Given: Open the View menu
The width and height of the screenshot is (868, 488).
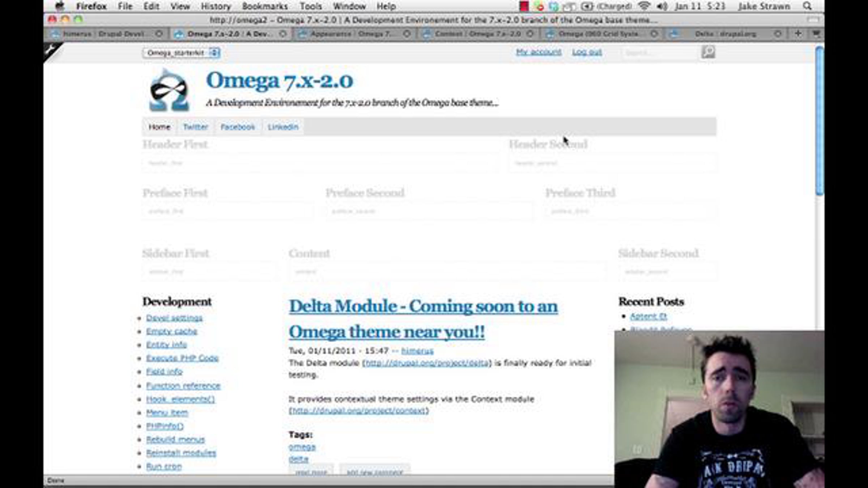Looking at the screenshot, I should [x=180, y=6].
